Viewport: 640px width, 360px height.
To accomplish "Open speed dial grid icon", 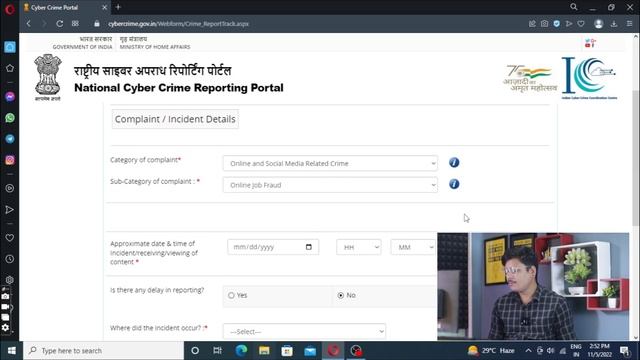I will [75, 24].
